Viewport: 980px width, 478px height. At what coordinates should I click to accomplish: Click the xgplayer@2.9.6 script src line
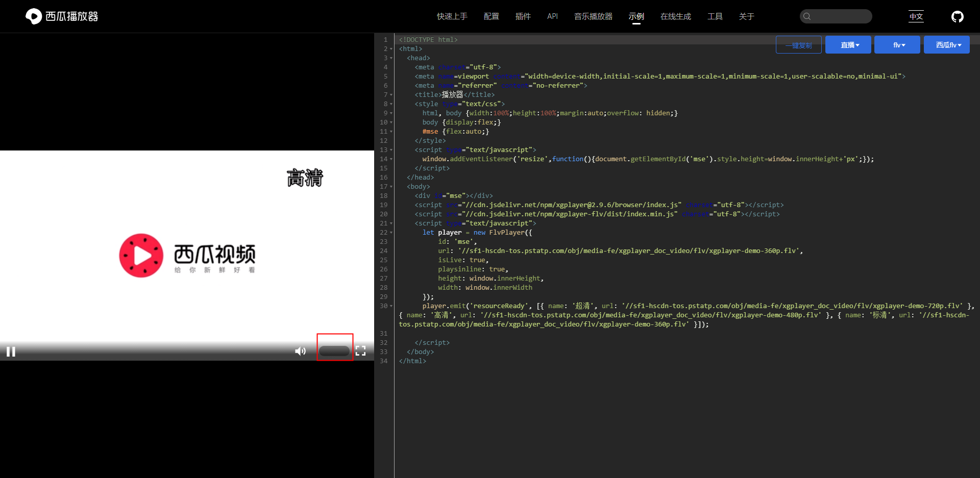pos(599,205)
